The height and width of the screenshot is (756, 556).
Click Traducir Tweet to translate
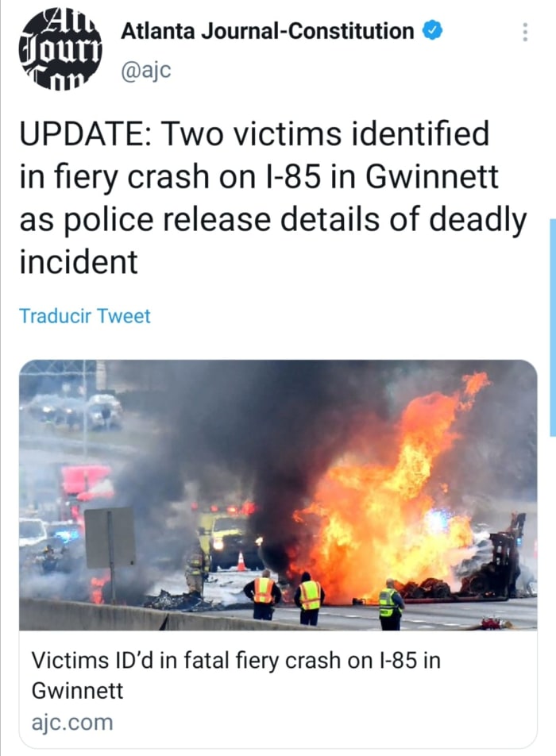pos(85,316)
